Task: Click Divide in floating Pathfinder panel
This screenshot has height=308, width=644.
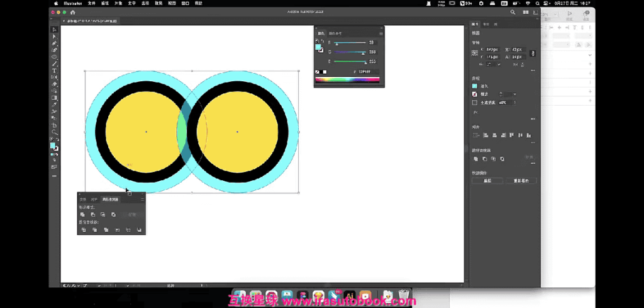Action: (x=84, y=229)
